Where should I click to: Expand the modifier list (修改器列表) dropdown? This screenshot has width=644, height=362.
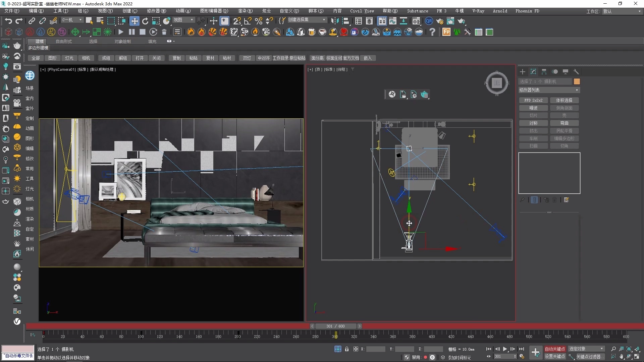(549, 90)
